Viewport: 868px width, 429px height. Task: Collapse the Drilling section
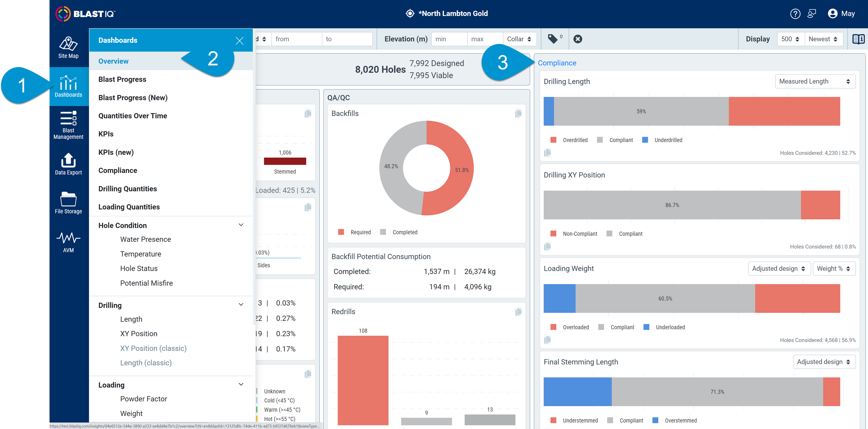[241, 304]
